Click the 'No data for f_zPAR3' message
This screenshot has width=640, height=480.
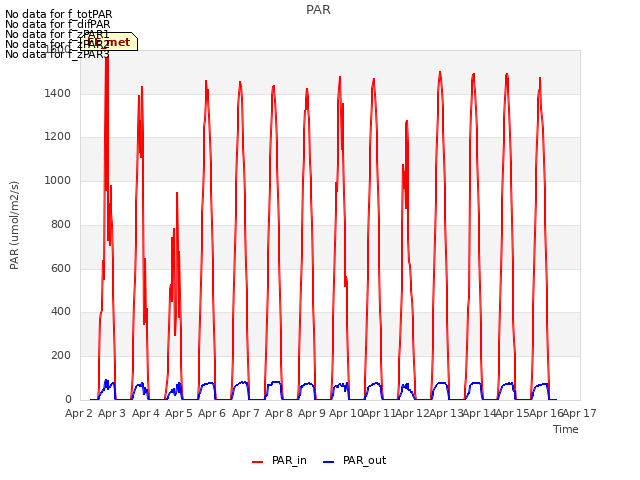click(57, 55)
